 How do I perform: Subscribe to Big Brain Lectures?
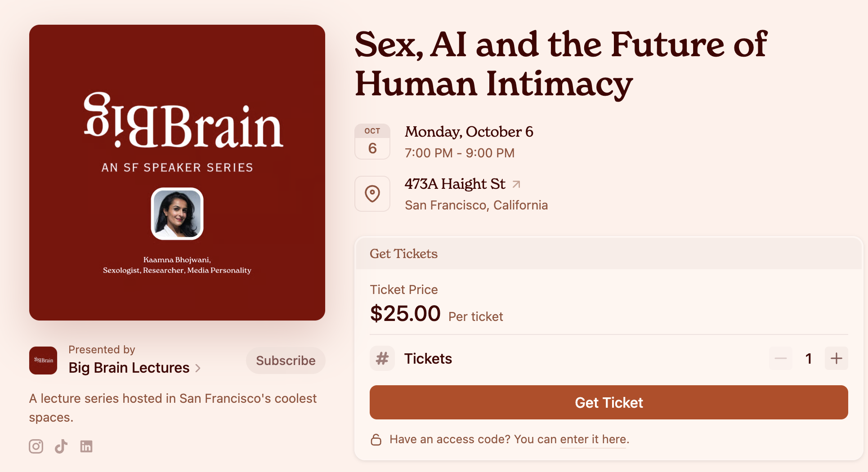tap(286, 361)
